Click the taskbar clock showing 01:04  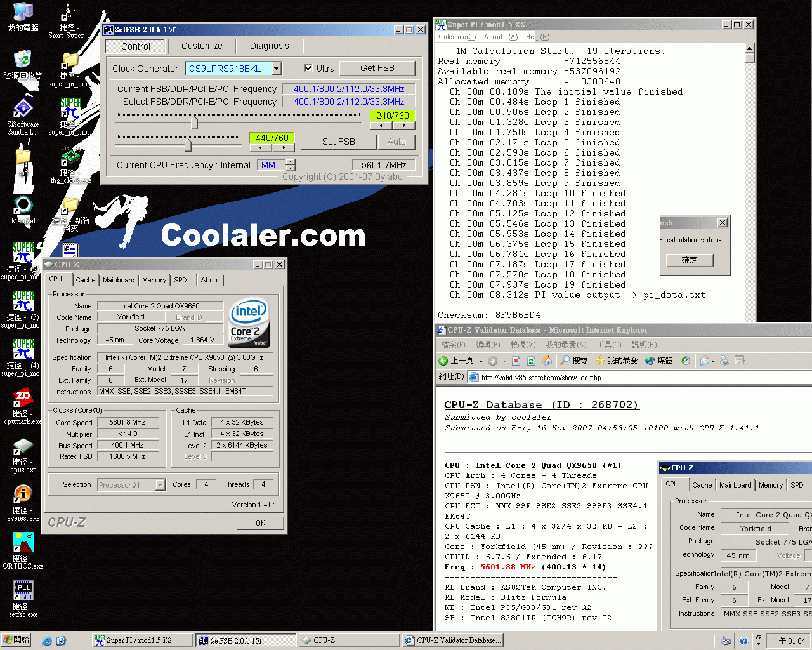click(788, 641)
